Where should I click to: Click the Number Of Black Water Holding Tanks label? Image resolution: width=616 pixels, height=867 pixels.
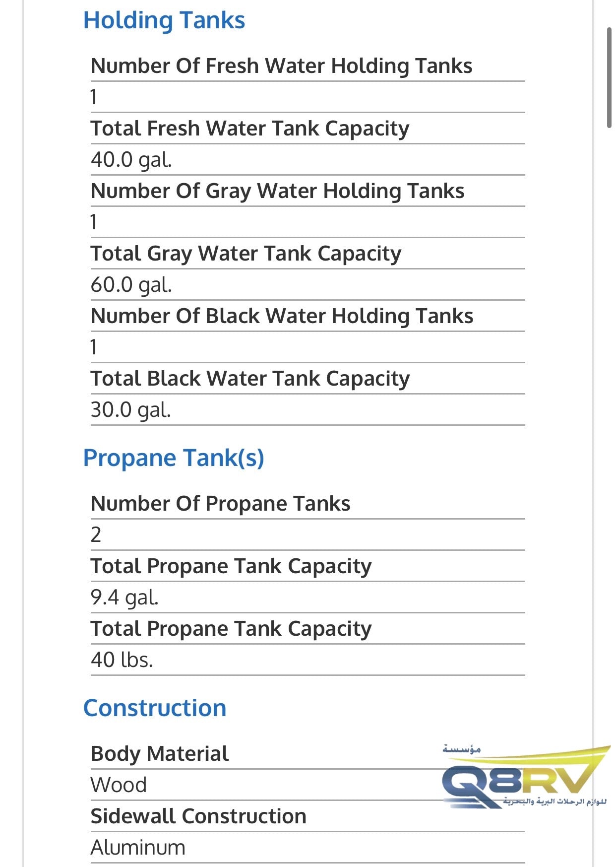pyautogui.click(x=282, y=316)
